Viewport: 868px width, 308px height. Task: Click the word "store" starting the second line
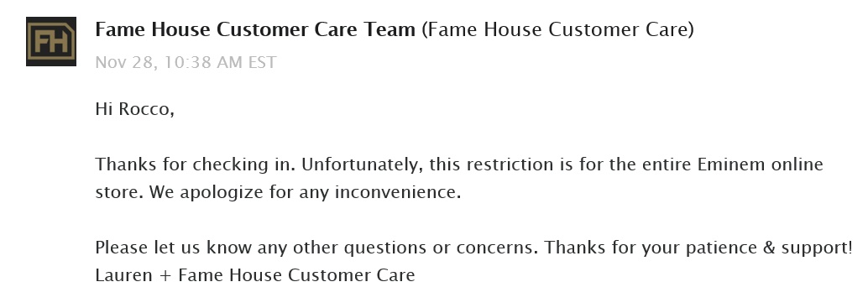click(119, 192)
